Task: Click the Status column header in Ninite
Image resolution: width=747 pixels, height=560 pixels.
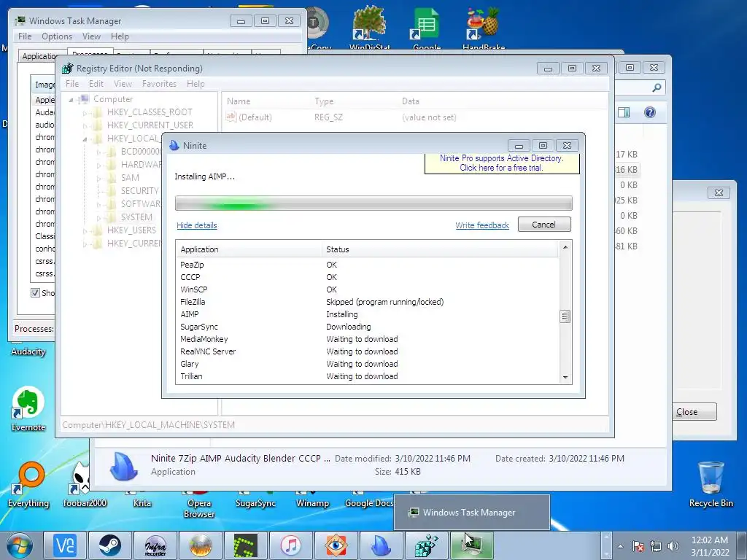Action: [439, 249]
